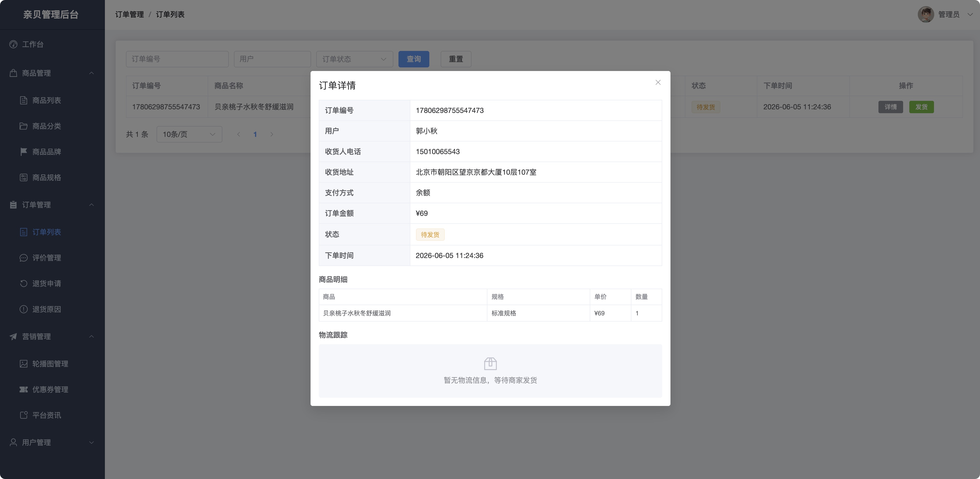Close the 订单详情 dialog
Viewport: 980px width, 479px height.
658,82
